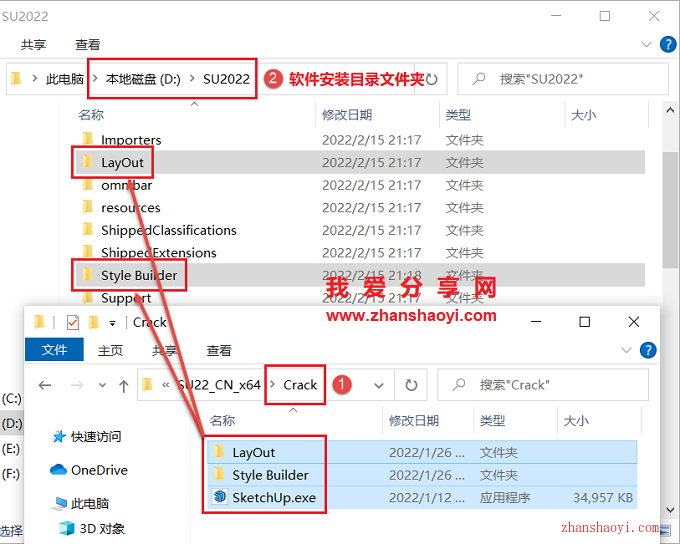Click search magnifier in Crack search box
This screenshot has width=680, height=544.
coord(458,384)
